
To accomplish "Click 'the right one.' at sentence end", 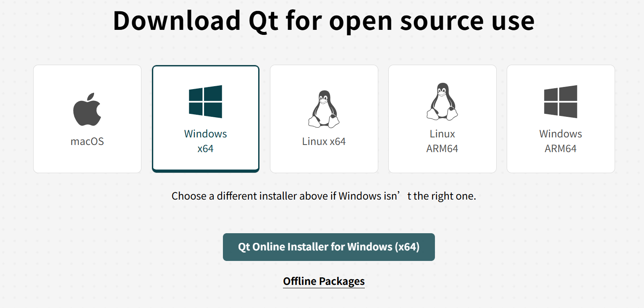I will point(445,196).
